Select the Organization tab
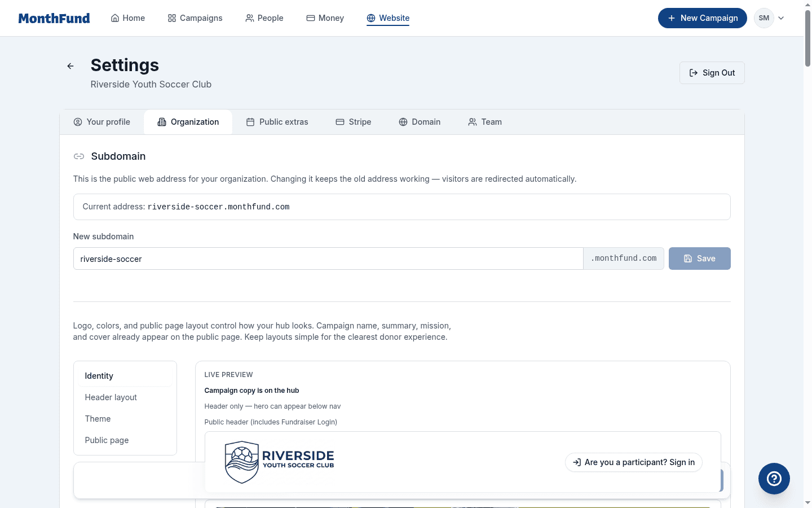The image size is (812, 508). click(x=188, y=122)
